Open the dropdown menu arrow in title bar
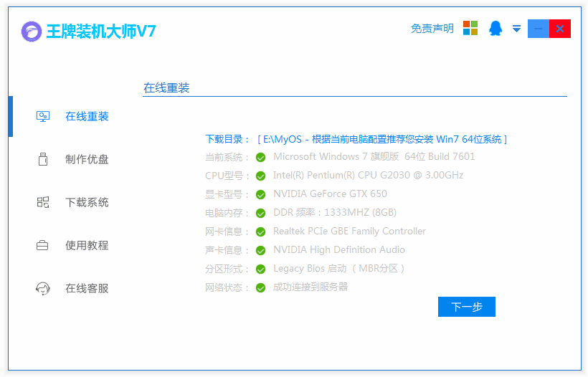The image size is (588, 377). point(516,29)
